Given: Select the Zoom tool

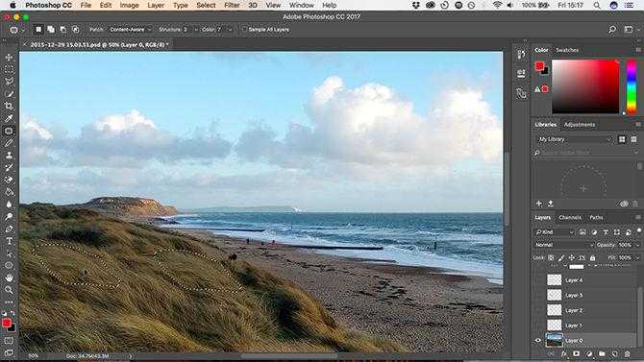Looking at the screenshot, I should click(9, 290).
